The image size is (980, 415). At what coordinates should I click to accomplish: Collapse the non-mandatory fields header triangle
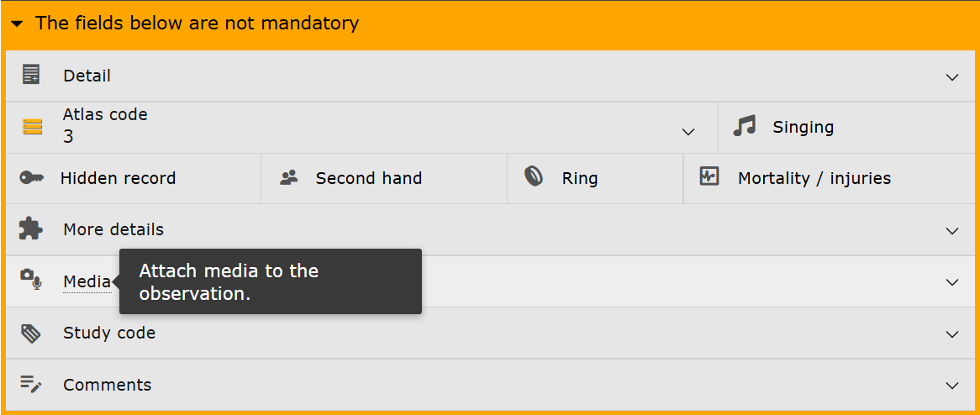17,24
